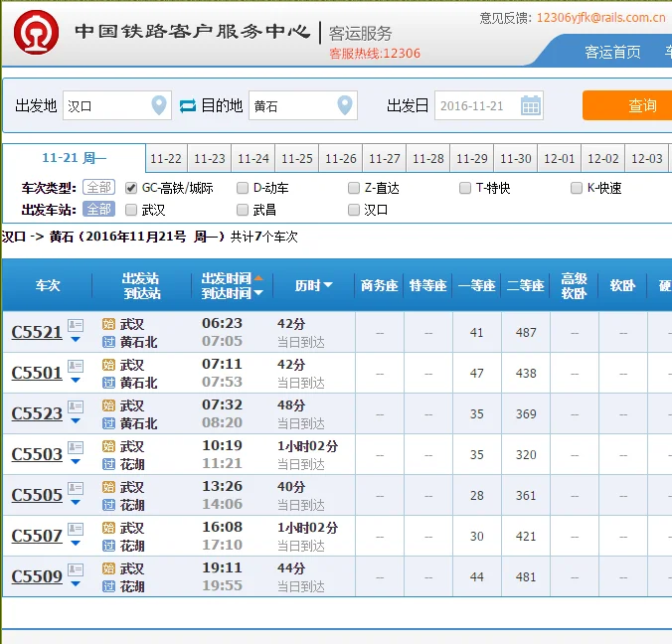Click the 始 origin badge in C5507 row
The width and height of the screenshot is (672, 644).
[x=109, y=528]
